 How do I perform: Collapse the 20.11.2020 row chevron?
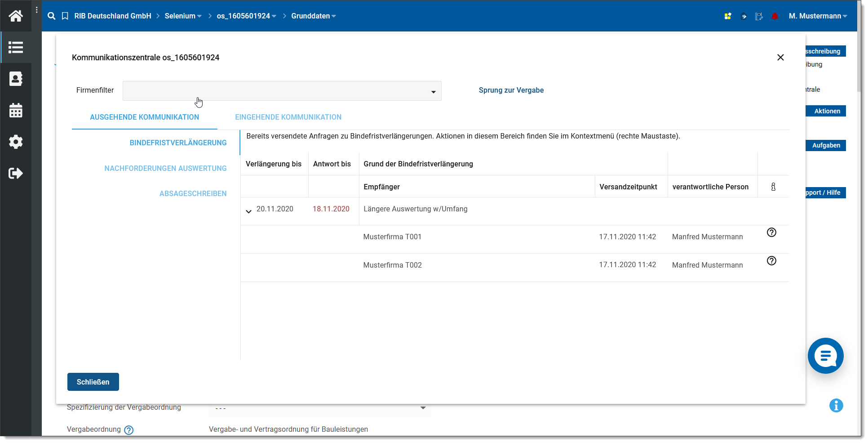(248, 211)
